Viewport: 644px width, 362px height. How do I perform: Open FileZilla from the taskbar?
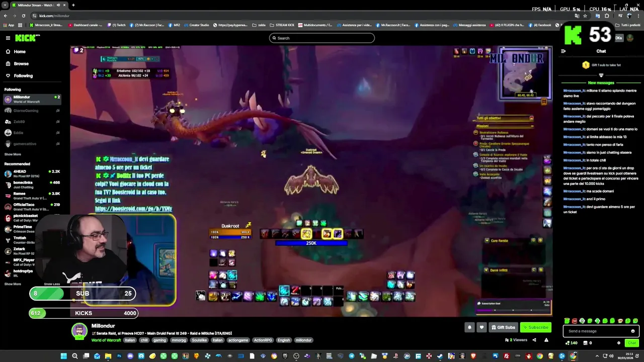coord(506,356)
